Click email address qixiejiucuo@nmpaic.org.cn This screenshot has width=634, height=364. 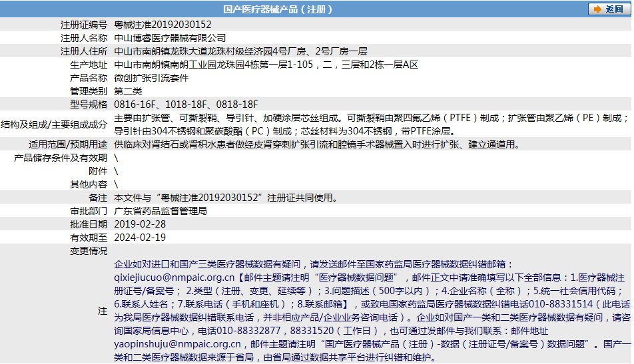coord(174,278)
